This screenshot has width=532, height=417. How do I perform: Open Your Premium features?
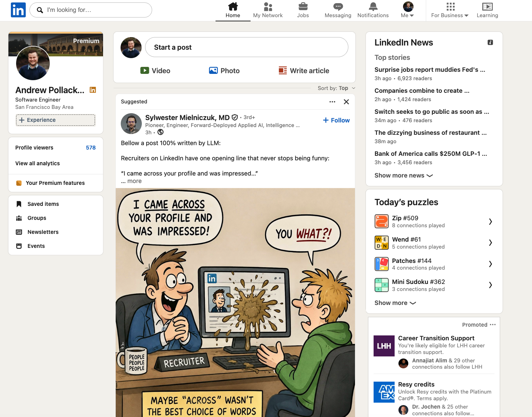pos(55,183)
